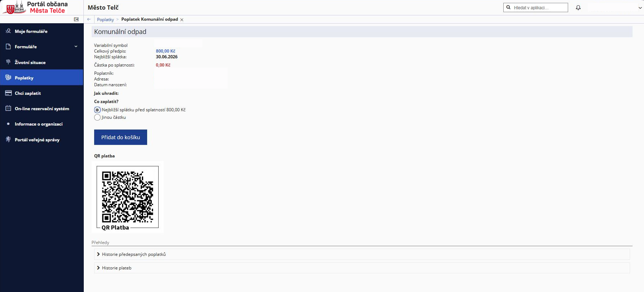The height and width of the screenshot is (292, 644).
Task: Click the Komunální odpad page heading
Action: point(120,32)
